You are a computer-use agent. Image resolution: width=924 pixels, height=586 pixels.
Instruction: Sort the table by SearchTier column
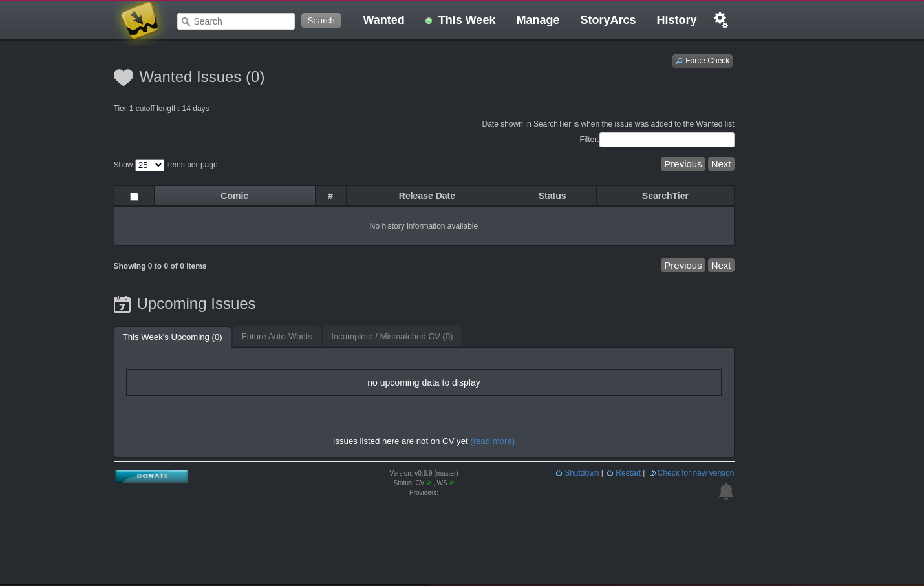point(665,196)
